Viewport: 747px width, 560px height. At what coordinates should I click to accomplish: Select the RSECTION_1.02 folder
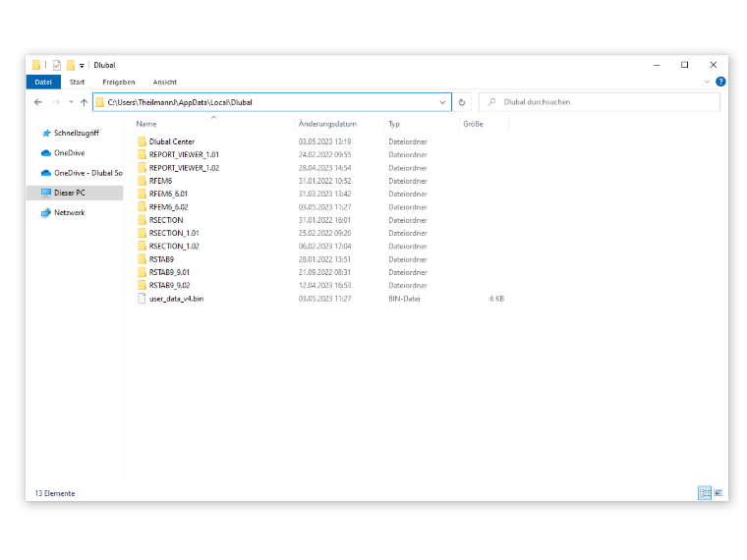click(174, 247)
